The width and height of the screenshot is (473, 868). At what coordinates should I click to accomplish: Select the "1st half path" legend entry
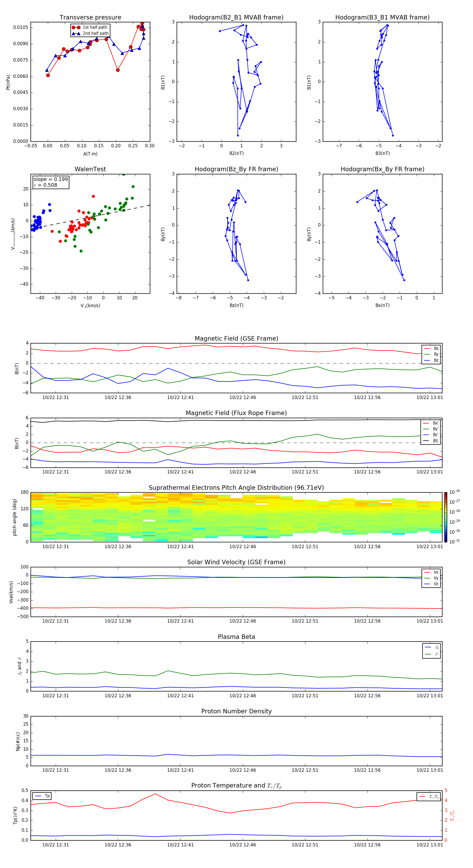tap(90, 27)
